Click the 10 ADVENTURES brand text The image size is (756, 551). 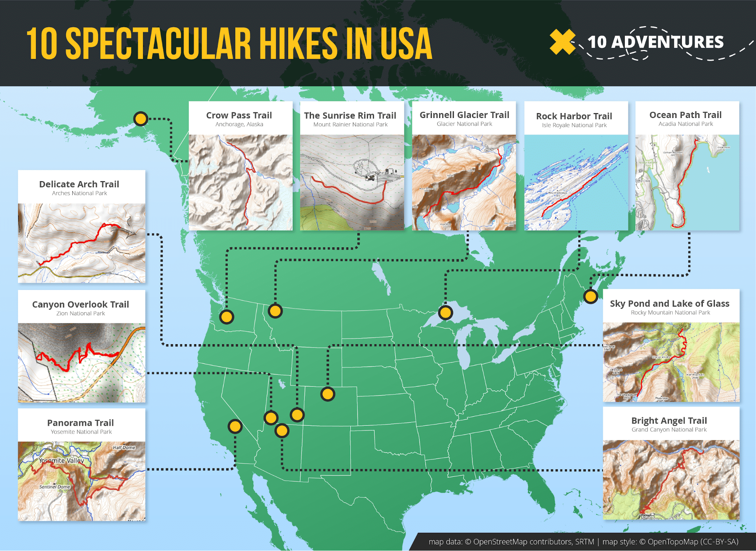coord(655,42)
